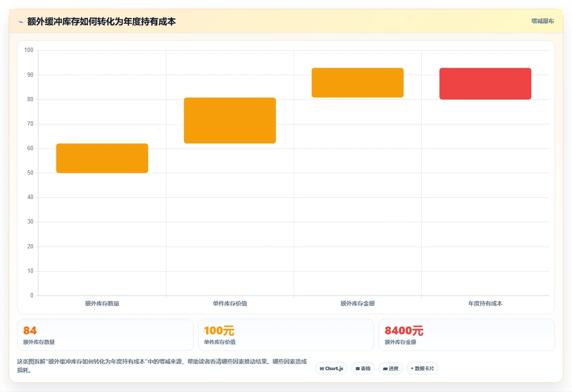Click the 表格 tag pill

pos(363,368)
